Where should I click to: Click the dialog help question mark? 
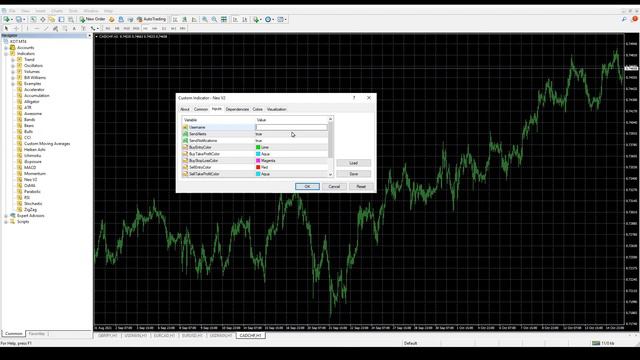(354, 98)
